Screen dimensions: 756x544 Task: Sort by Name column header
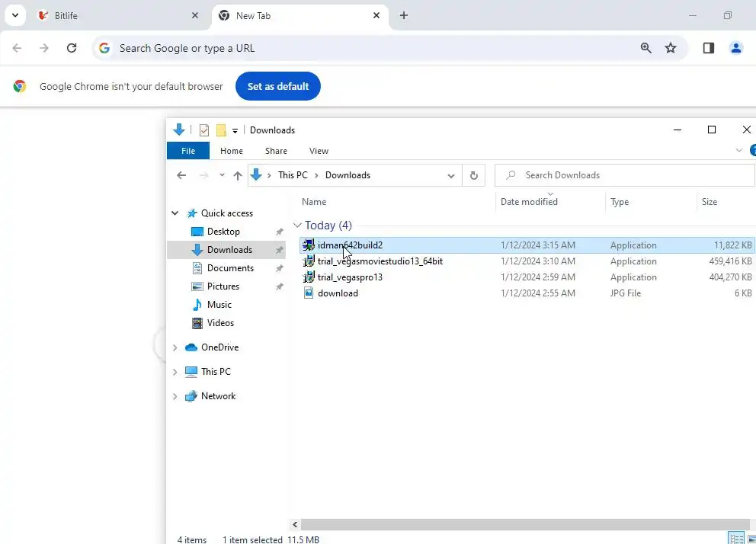coord(314,202)
